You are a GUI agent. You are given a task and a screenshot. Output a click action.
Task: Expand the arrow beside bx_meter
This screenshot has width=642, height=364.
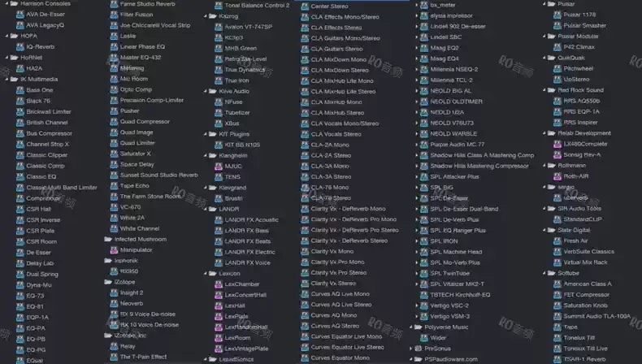coord(417,5)
